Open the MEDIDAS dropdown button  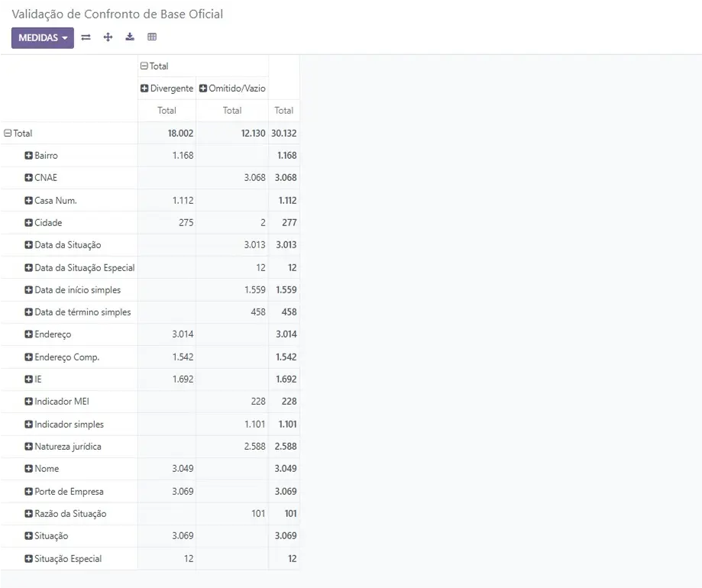pos(43,37)
